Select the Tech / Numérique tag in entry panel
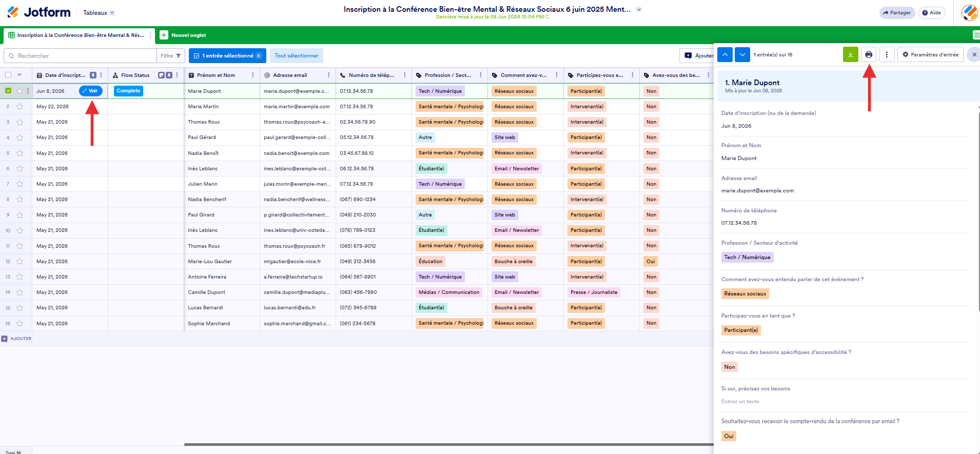Screen dimensions: 980x454 click(747, 258)
